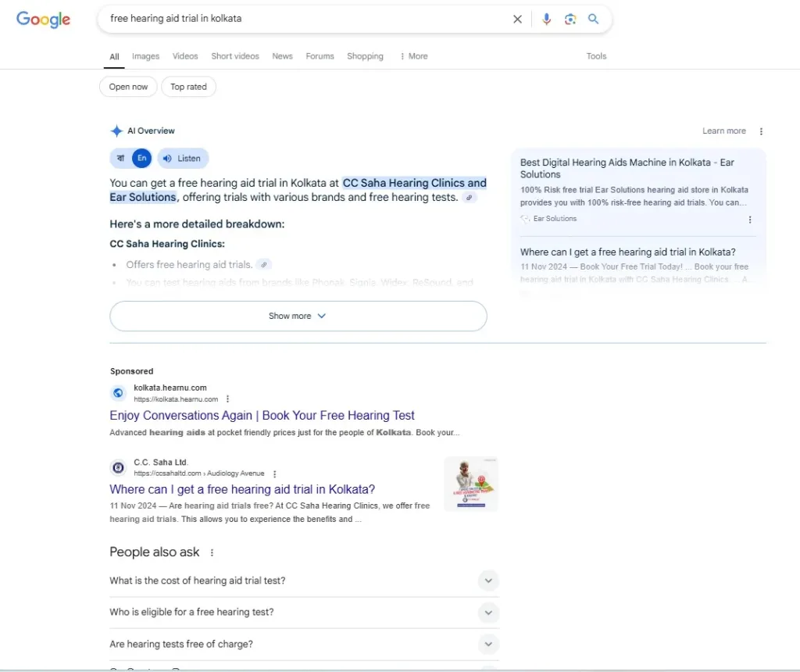800x672 pixels.
Task: Switch AI Overview language to বা
Action: [x=121, y=158]
